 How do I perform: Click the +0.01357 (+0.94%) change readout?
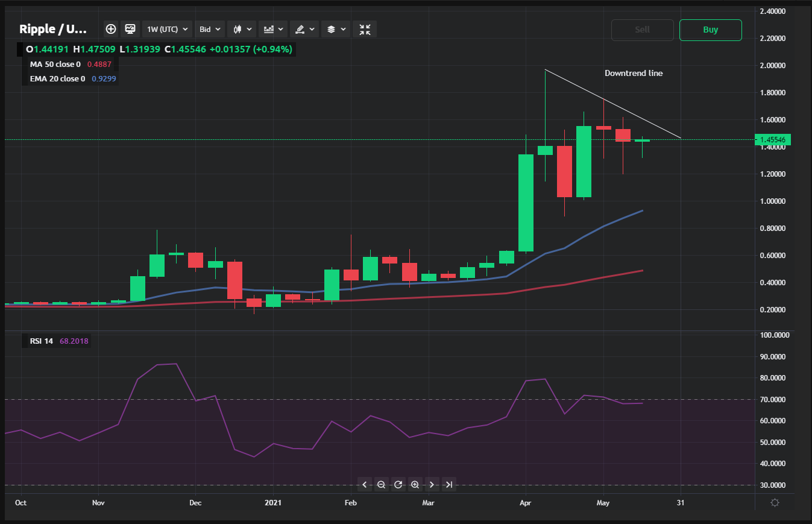tap(251, 49)
